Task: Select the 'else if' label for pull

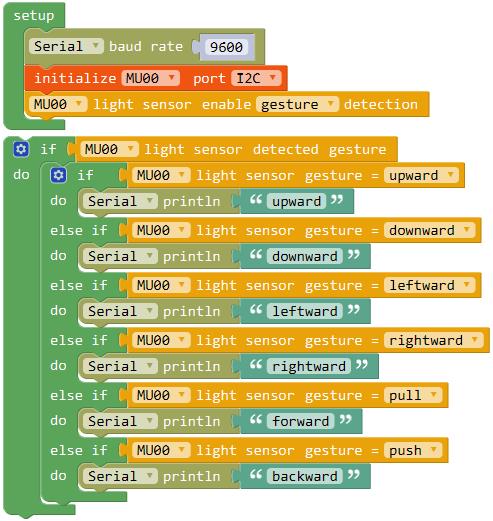Action: (79, 395)
